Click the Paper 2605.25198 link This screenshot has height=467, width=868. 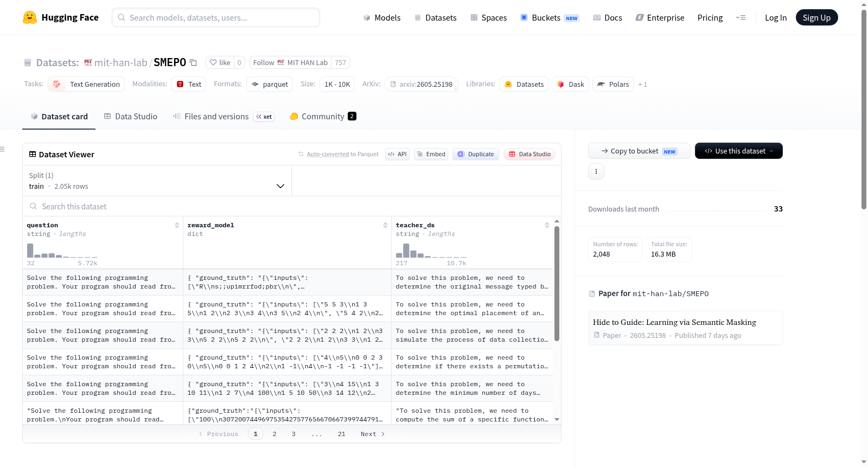tap(629, 335)
